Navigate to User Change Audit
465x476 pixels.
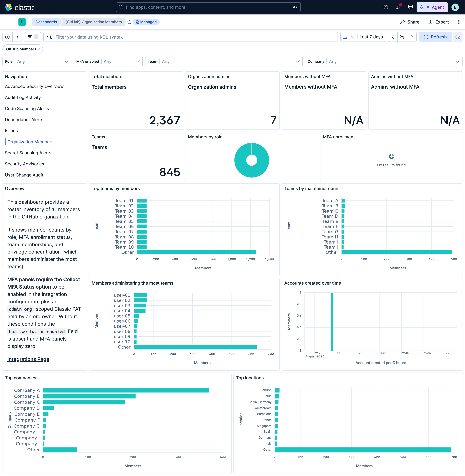coord(24,175)
